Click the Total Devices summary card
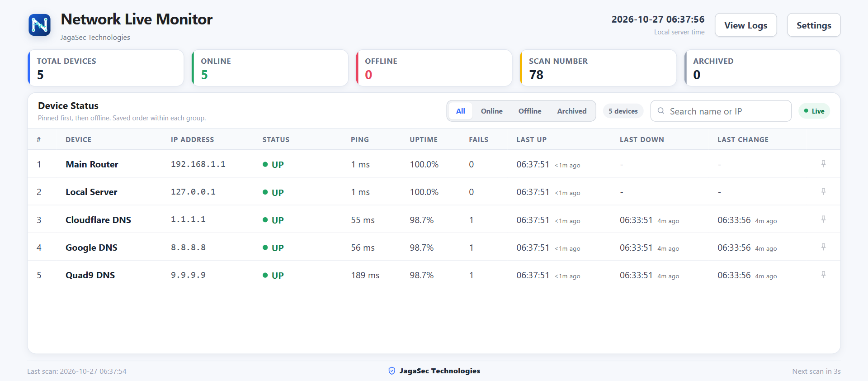868x381 pixels. click(106, 68)
